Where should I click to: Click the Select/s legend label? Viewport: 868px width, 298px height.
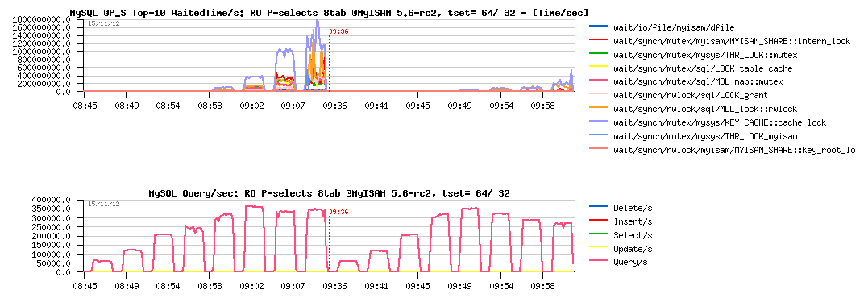(x=632, y=235)
